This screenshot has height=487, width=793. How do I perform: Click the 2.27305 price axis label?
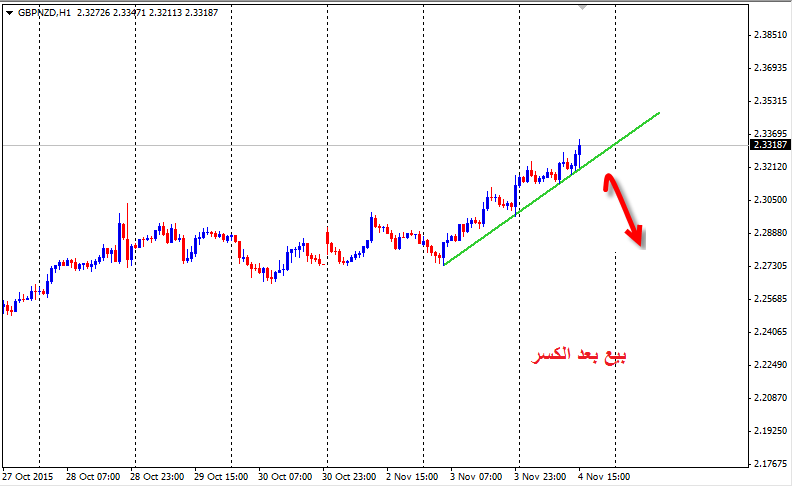[770, 265]
